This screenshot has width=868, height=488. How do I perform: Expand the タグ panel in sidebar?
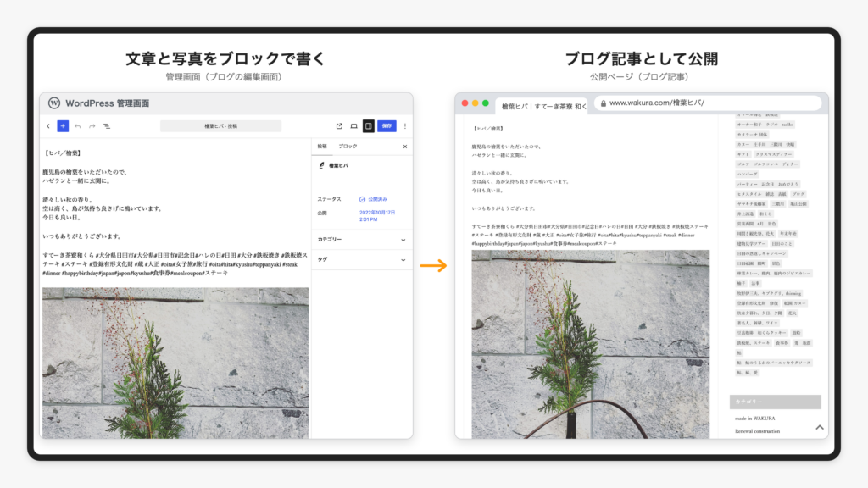click(362, 259)
